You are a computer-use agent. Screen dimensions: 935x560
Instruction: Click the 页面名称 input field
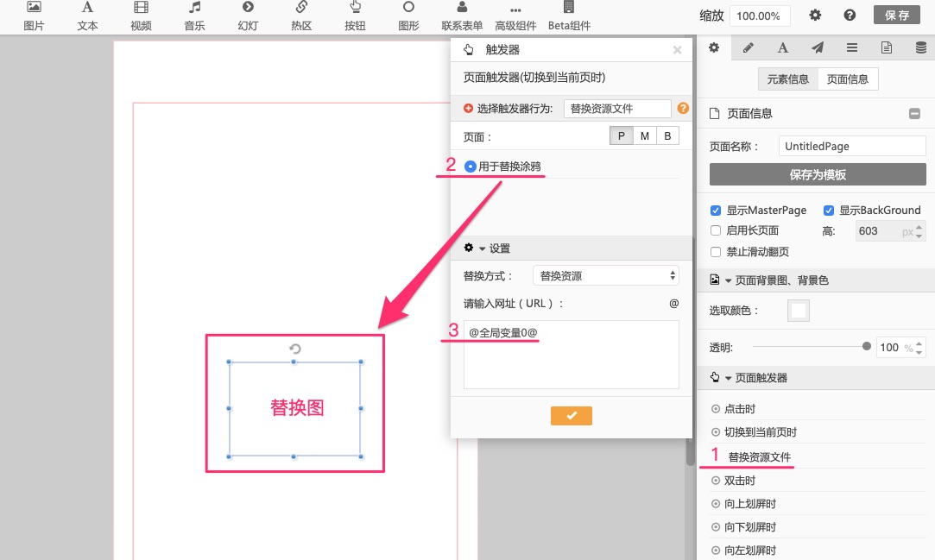[x=851, y=147]
